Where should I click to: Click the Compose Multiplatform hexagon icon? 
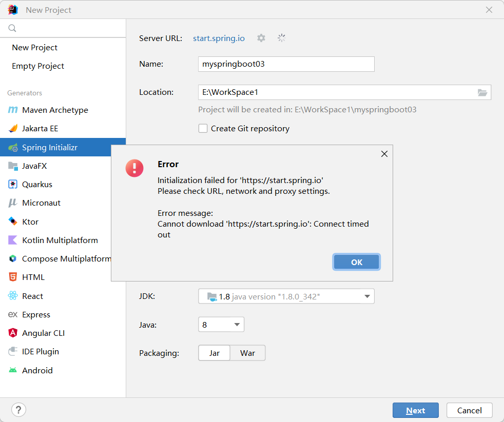(13, 258)
